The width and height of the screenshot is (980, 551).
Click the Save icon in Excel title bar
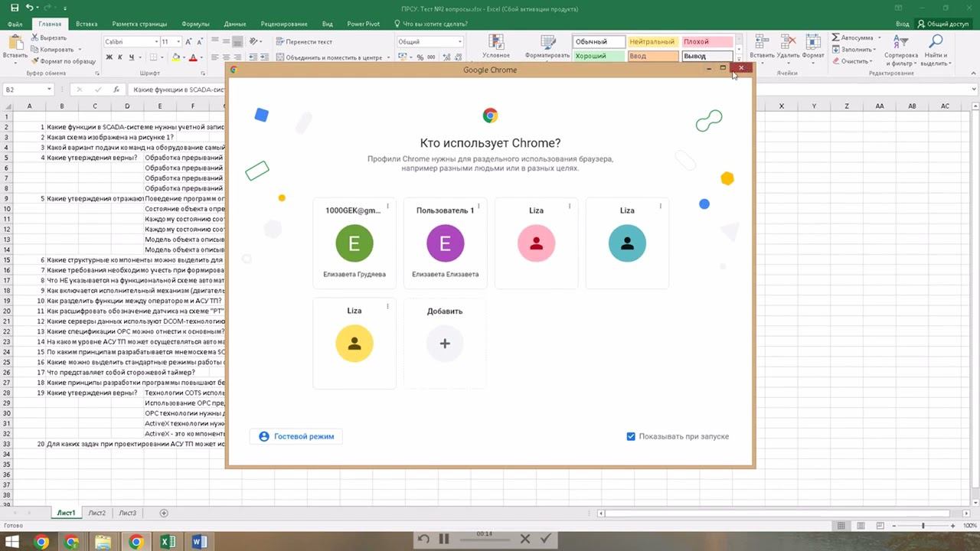pyautogui.click(x=15, y=8)
